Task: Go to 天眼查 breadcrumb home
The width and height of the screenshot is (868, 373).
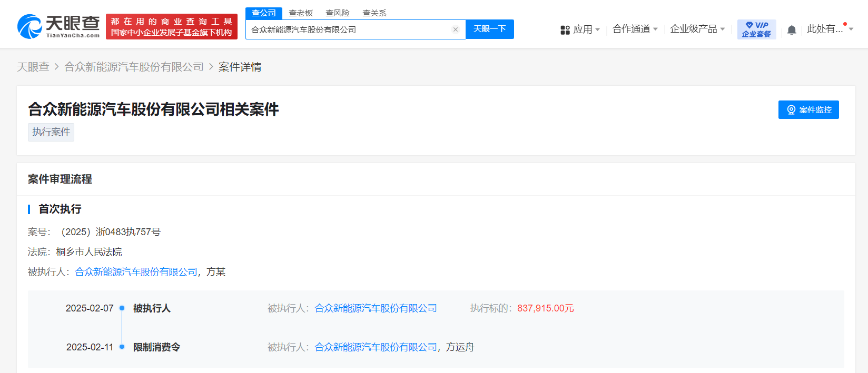Action: [x=33, y=67]
